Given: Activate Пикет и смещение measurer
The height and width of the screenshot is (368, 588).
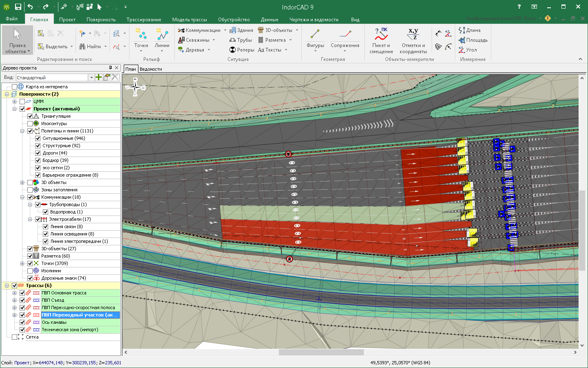Looking at the screenshot, I should tap(381, 40).
